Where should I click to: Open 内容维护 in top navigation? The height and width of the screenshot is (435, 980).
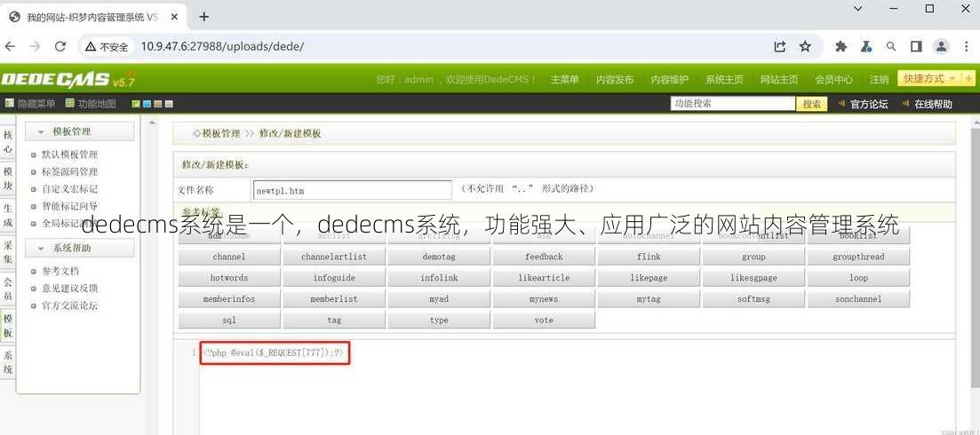669,79
